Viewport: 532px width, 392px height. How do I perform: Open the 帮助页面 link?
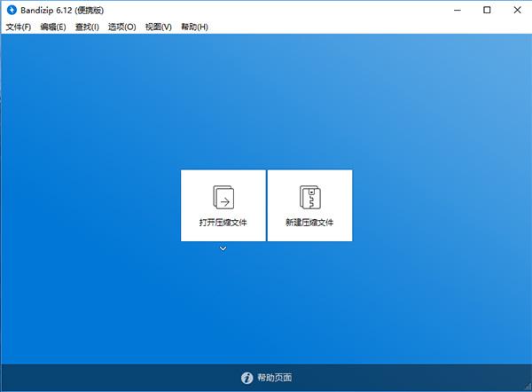point(275,378)
